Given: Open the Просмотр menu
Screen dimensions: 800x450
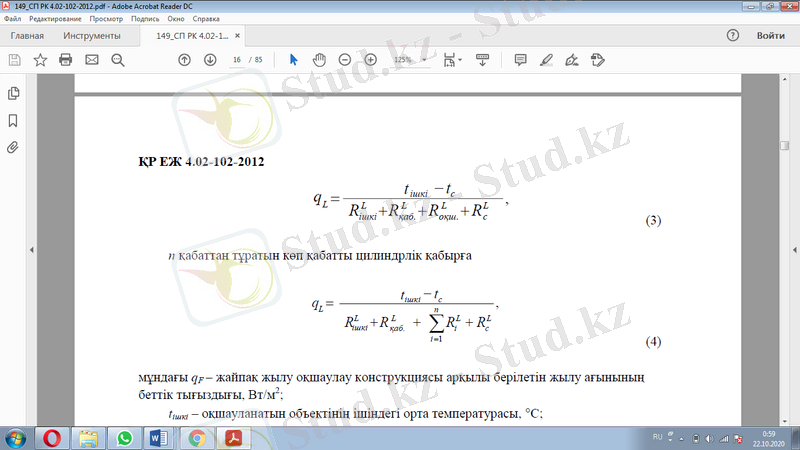Looking at the screenshot, I should (106, 18).
